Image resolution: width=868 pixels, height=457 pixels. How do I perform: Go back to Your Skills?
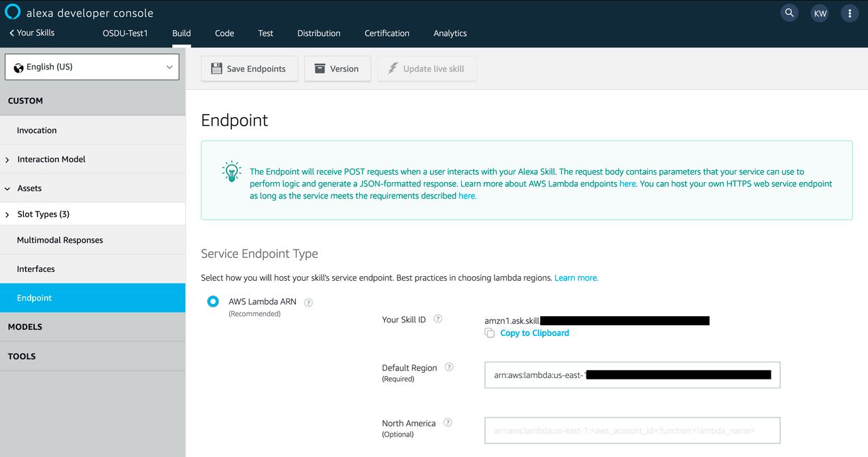pyautogui.click(x=31, y=33)
